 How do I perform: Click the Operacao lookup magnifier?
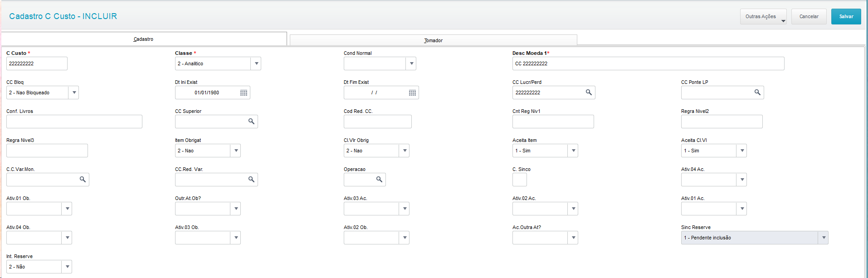[379, 180]
